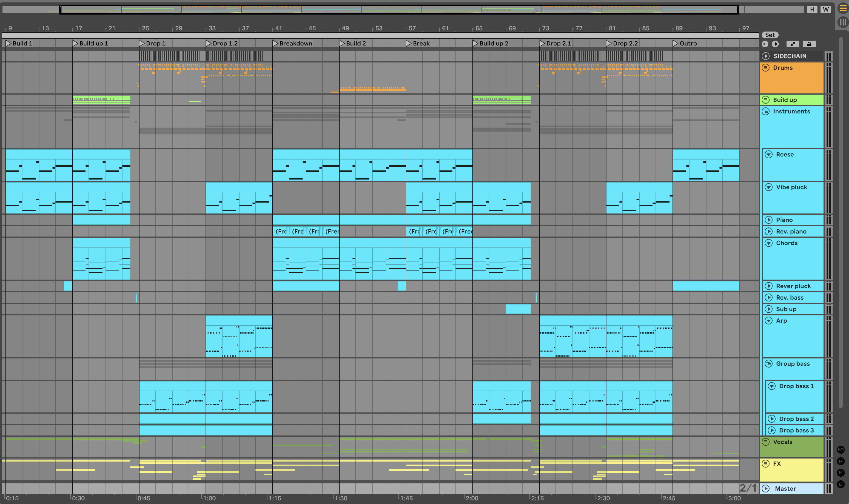849x504 pixels.
Task: Unfold the Vocals group track
Action: [x=765, y=442]
